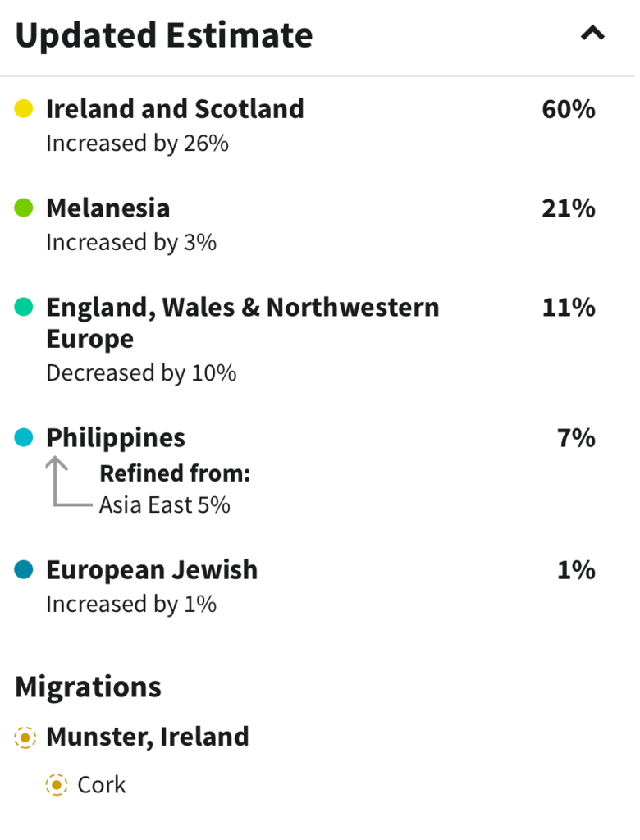Select the yellow Ireland and Scotland dot

point(24,107)
